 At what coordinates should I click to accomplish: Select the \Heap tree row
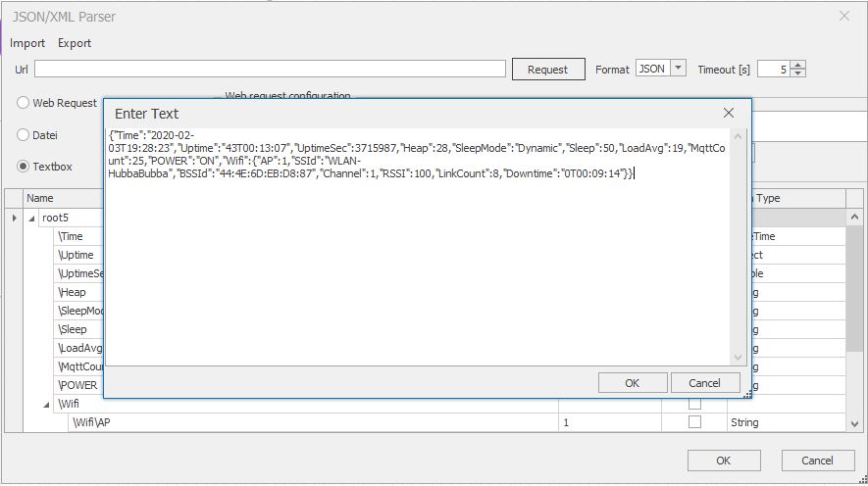78,293
